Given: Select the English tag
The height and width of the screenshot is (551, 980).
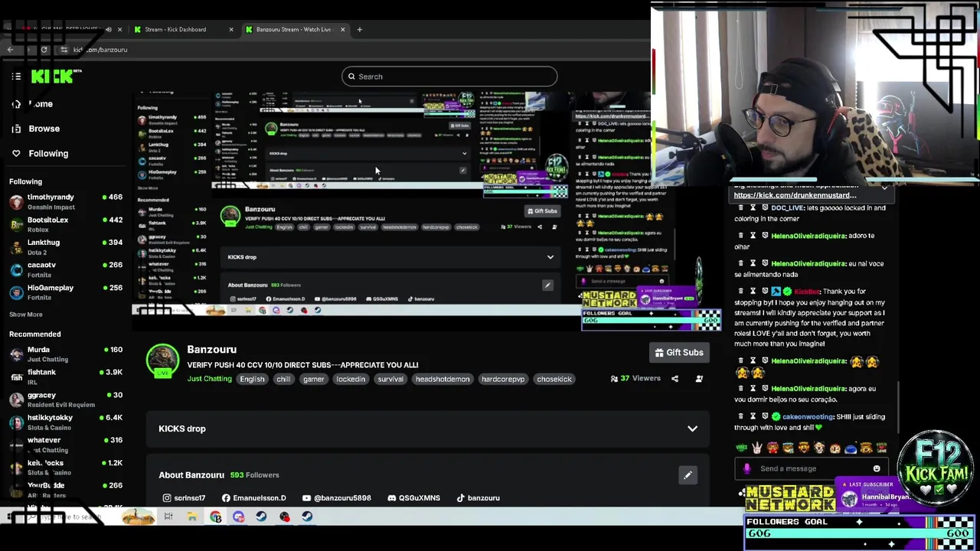Looking at the screenshot, I should tap(252, 379).
